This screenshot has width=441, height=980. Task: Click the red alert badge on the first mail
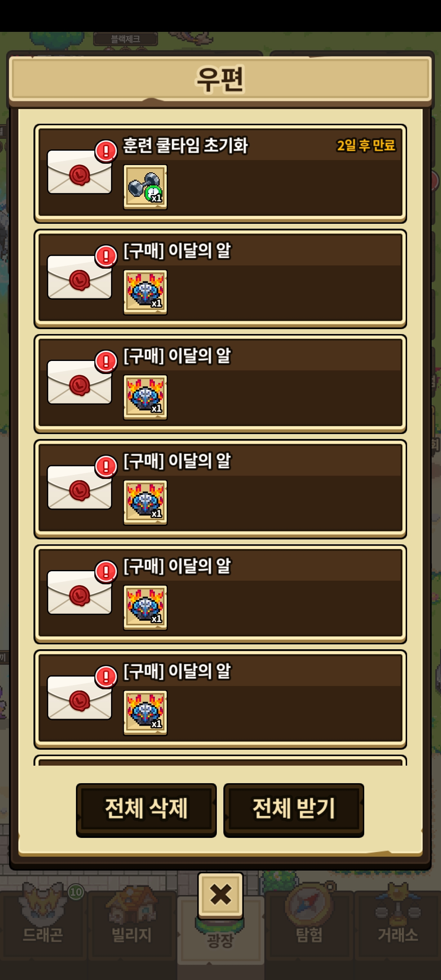click(x=106, y=151)
